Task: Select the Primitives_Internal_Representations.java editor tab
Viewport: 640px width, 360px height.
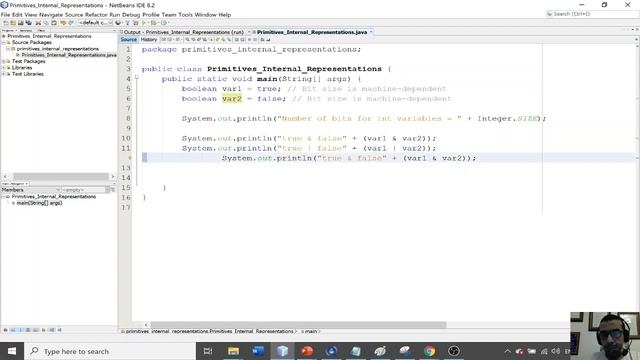Action: [x=312, y=32]
